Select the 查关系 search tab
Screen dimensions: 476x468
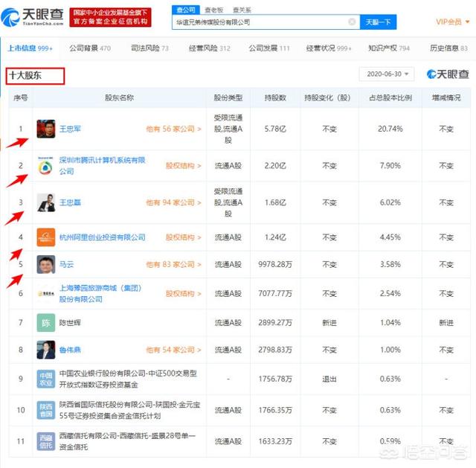(242, 10)
